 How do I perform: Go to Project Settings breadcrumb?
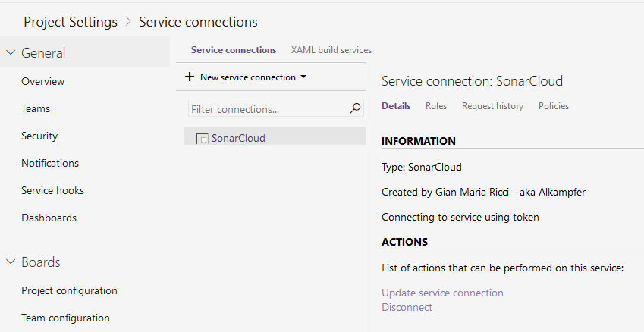coord(71,22)
